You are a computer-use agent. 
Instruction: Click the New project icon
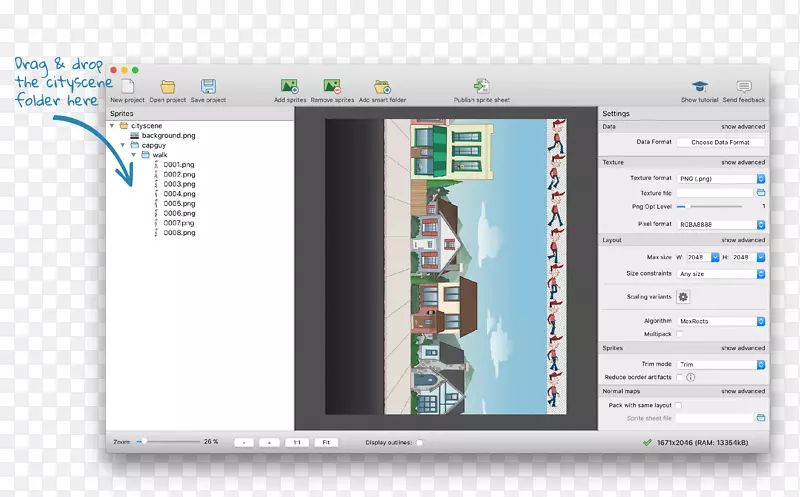pos(126,87)
